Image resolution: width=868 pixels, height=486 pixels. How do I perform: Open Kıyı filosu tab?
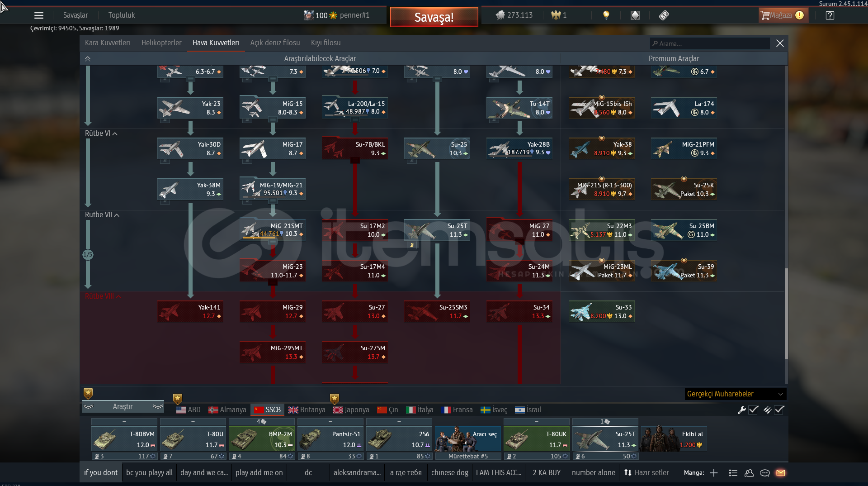pyautogui.click(x=326, y=43)
